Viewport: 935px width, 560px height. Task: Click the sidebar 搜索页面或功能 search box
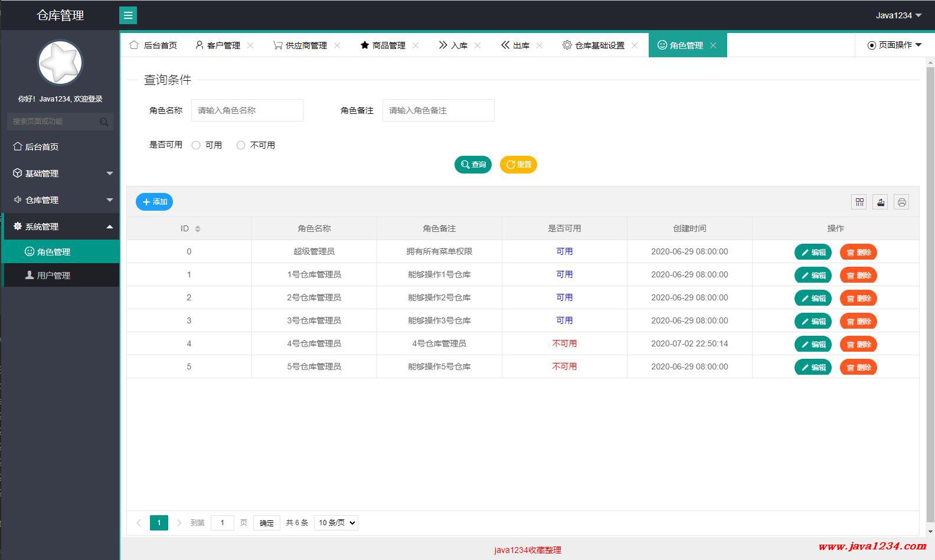(60, 122)
